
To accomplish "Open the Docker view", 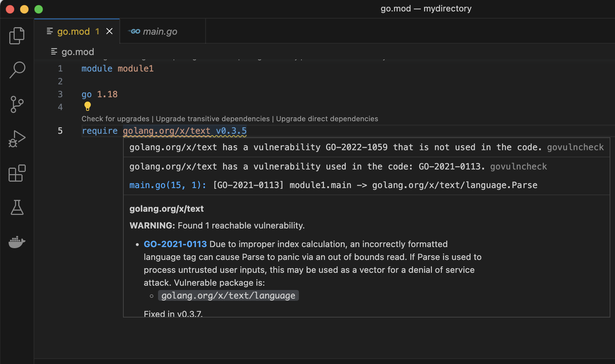I will point(16,242).
